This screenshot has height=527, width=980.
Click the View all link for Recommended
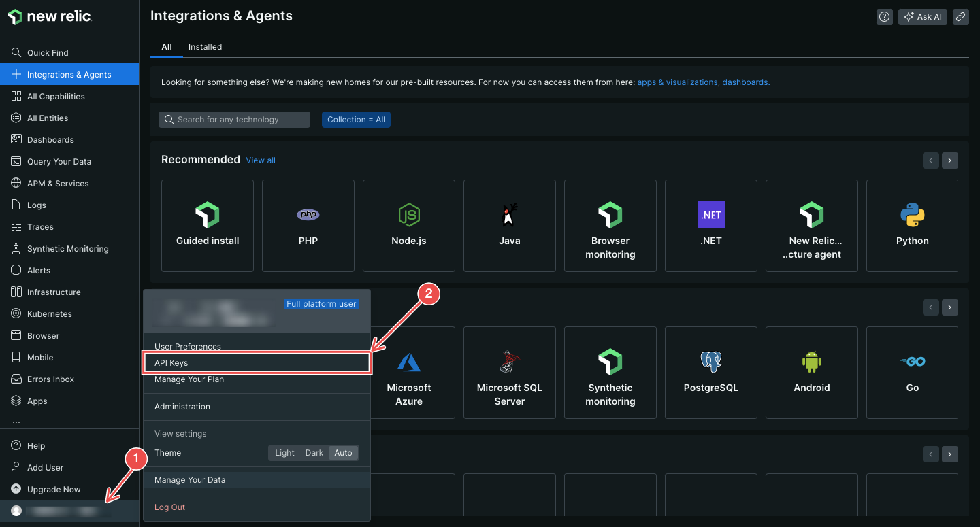(261, 160)
